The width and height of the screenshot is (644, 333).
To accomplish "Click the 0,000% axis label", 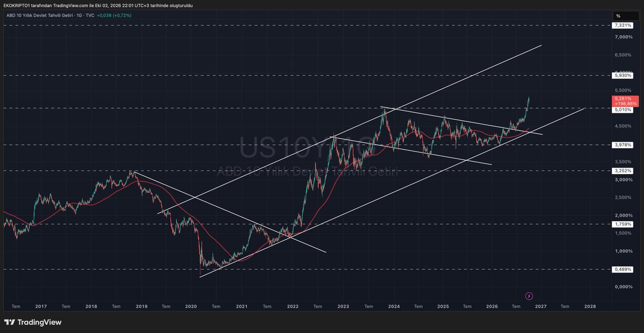I will coord(624,286).
